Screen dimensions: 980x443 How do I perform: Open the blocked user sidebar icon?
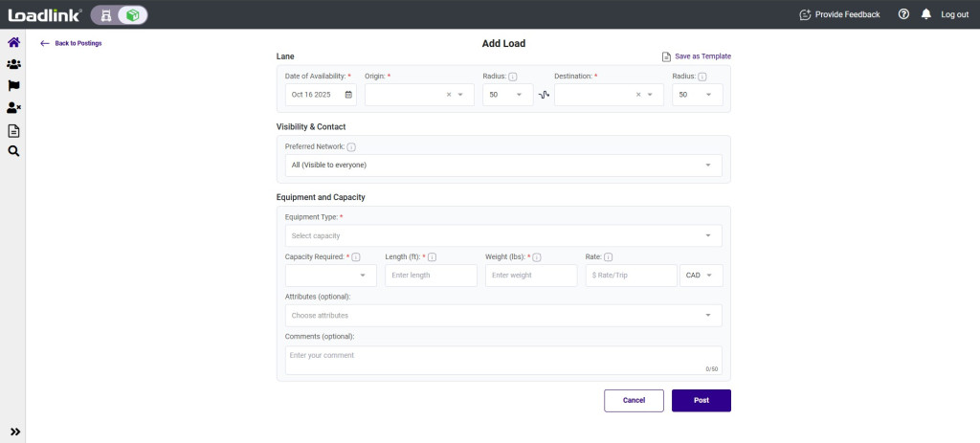(13, 108)
